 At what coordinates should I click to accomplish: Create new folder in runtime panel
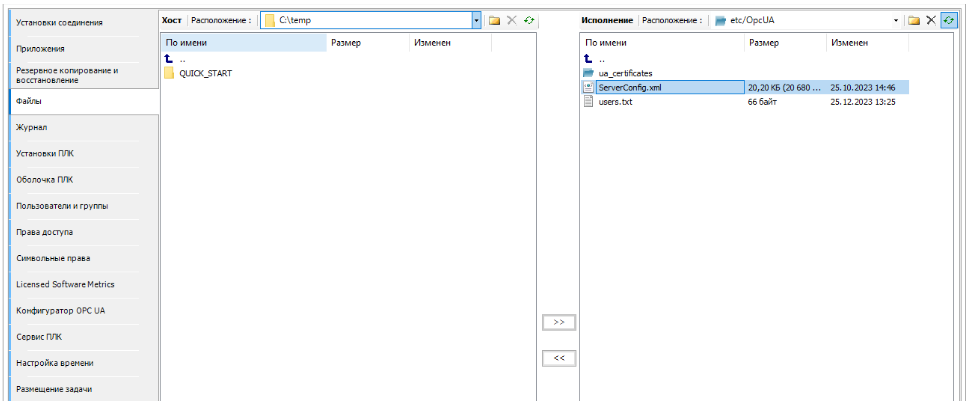click(914, 20)
